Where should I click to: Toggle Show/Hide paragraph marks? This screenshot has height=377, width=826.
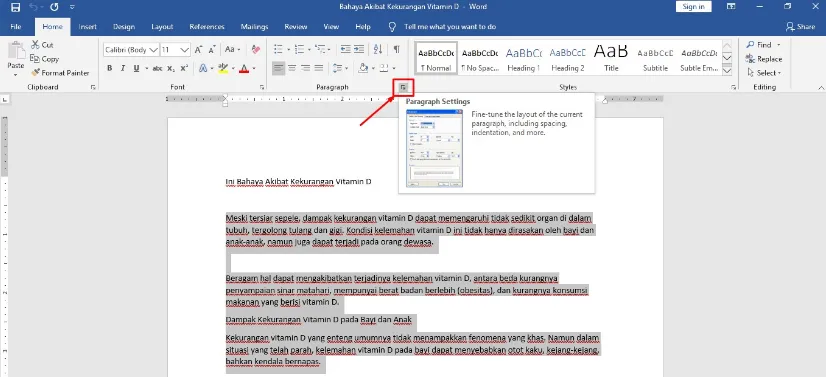[396, 49]
